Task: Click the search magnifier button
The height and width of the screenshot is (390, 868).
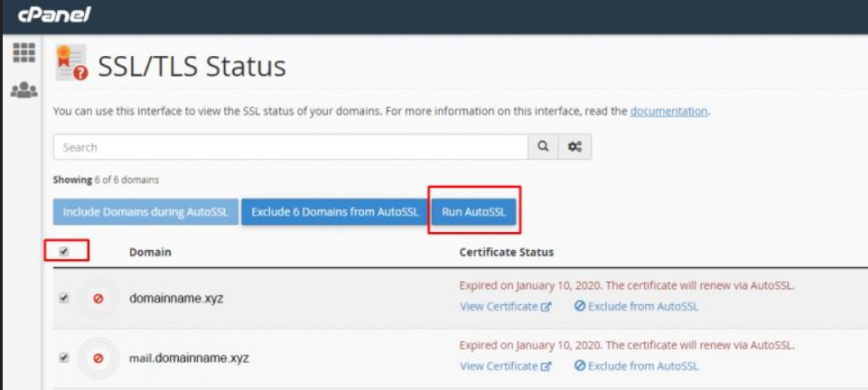Action: tap(544, 147)
